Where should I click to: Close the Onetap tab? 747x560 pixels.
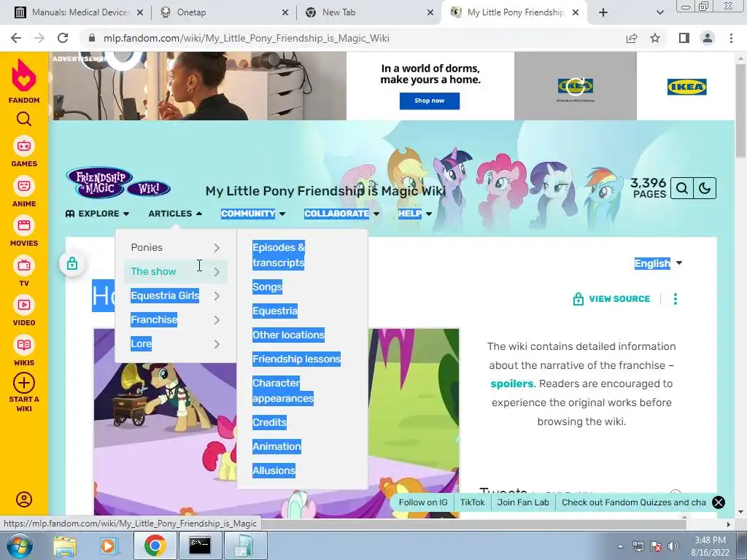coord(285,12)
